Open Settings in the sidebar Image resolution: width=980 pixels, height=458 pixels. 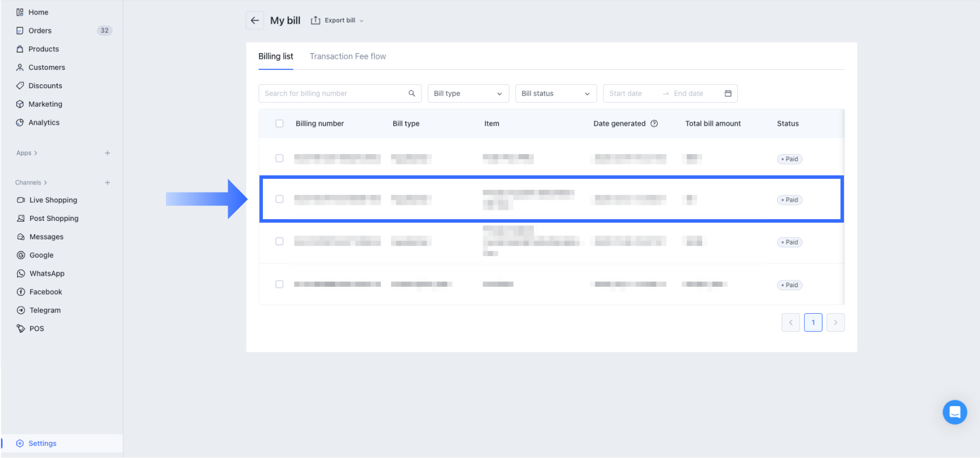(42, 444)
